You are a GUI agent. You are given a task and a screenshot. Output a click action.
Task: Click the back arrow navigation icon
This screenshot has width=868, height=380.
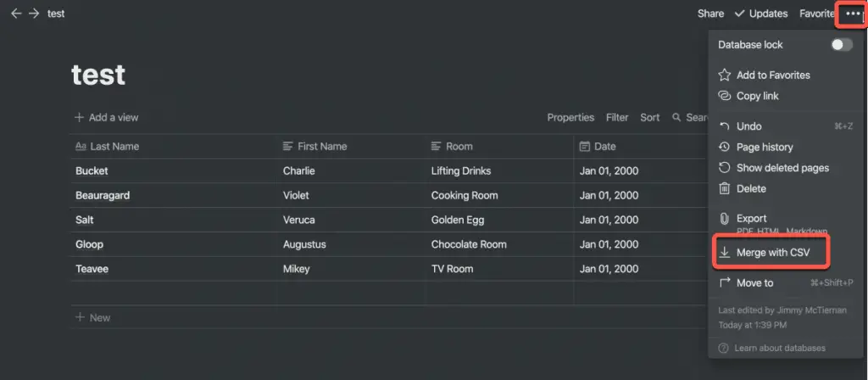tap(17, 14)
